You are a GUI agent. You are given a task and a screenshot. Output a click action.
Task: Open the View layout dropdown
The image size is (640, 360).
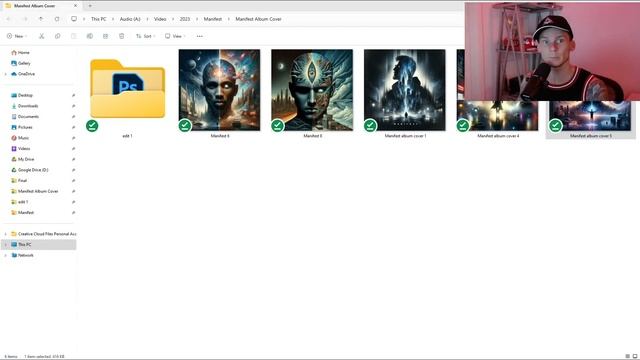175,36
